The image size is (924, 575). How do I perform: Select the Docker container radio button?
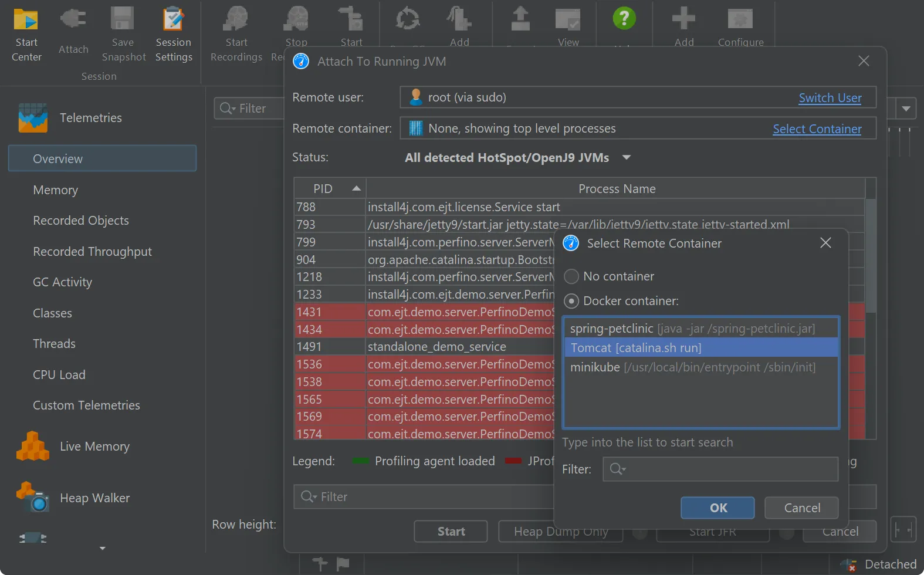point(571,301)
